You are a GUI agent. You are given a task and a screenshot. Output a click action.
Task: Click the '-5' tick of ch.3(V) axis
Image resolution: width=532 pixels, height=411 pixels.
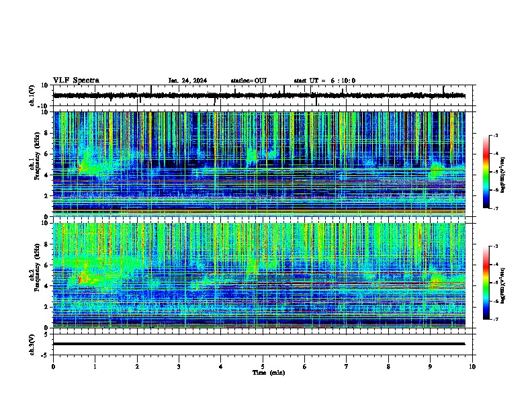coord(45,355)
